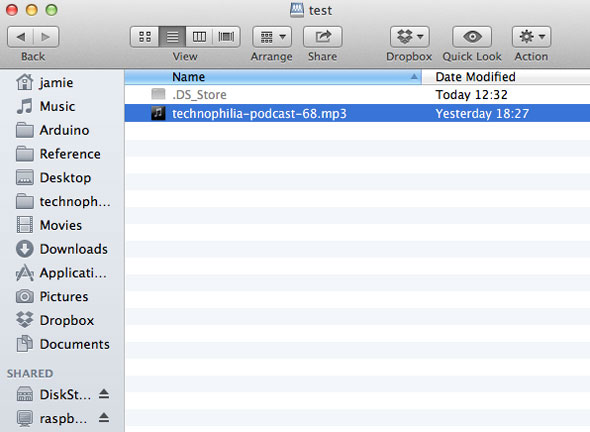Sort by the Name column header
Screen dimensions: 590x432
pos(273,77)
